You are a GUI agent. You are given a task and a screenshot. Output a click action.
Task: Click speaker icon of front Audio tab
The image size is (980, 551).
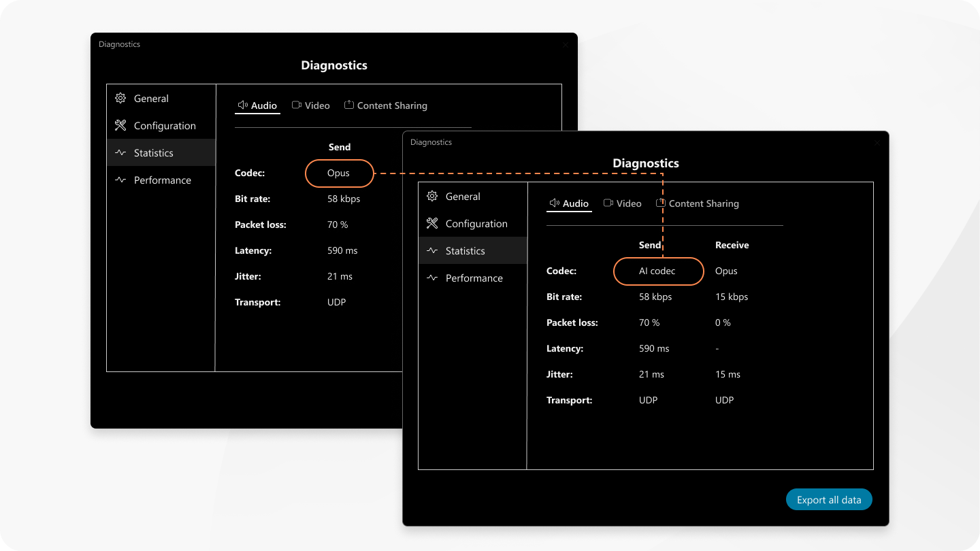coord(554,203)
